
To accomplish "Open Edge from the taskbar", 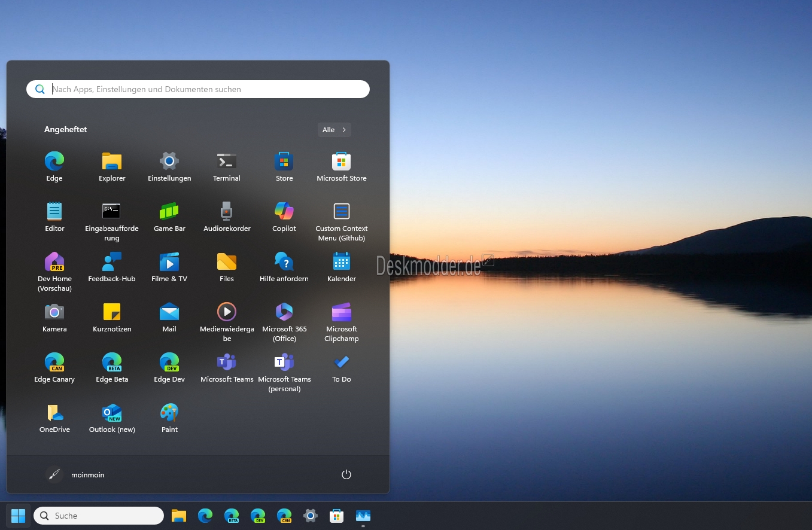I will tap(205, 516).
